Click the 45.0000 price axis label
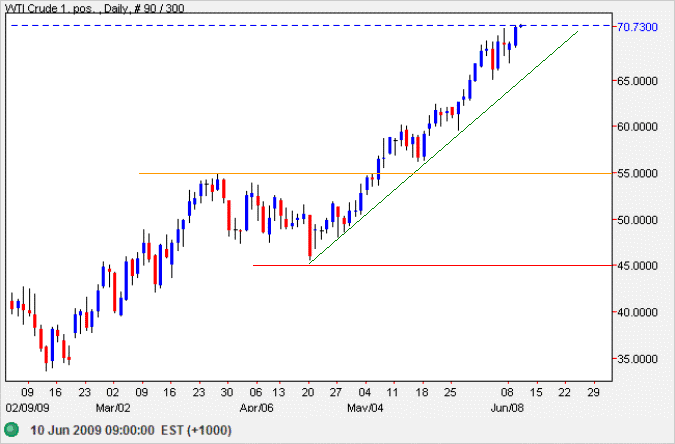 pos(637,266)
